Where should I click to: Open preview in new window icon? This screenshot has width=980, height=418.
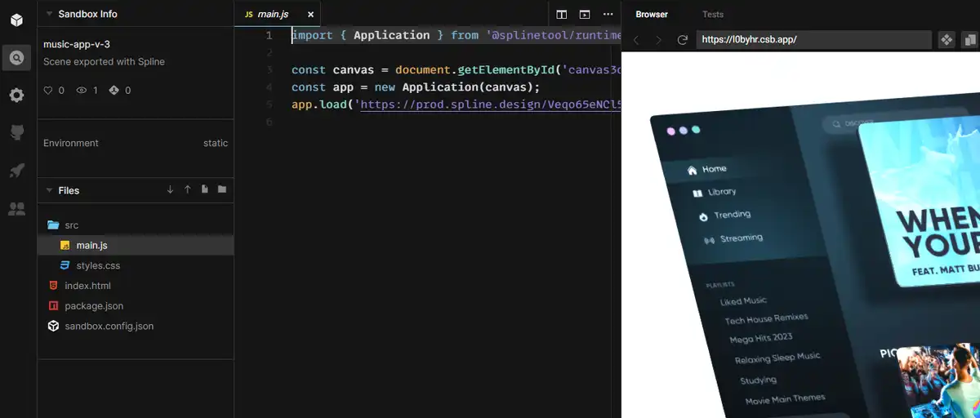click(x=969, y=39)
